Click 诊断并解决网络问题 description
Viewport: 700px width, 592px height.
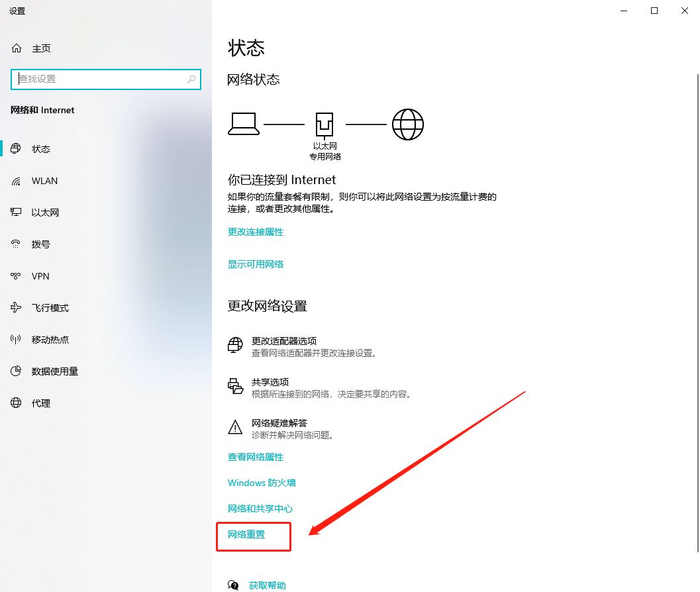pos(293,435)
